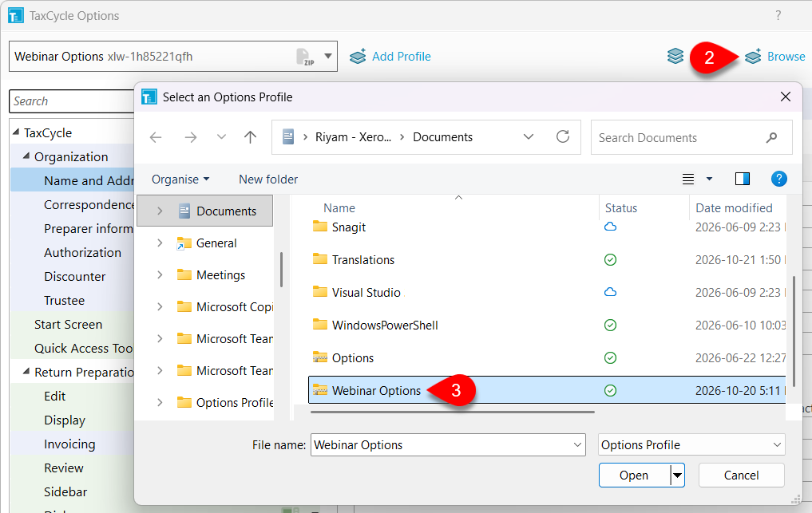Sort by the Status column header
Screen dimensions: 812x513
(x=621, y=208)
